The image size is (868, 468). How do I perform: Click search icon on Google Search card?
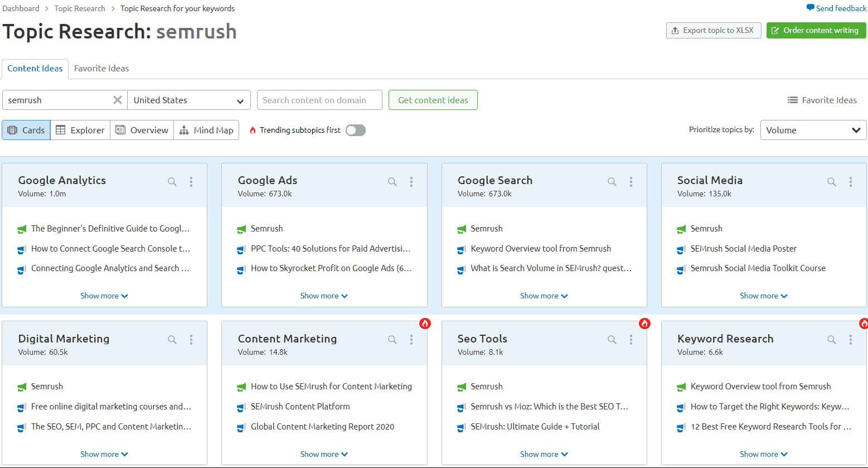[612, 182]
